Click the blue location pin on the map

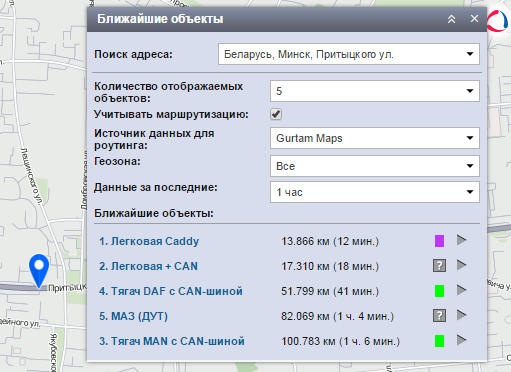[x=39, y=271]
